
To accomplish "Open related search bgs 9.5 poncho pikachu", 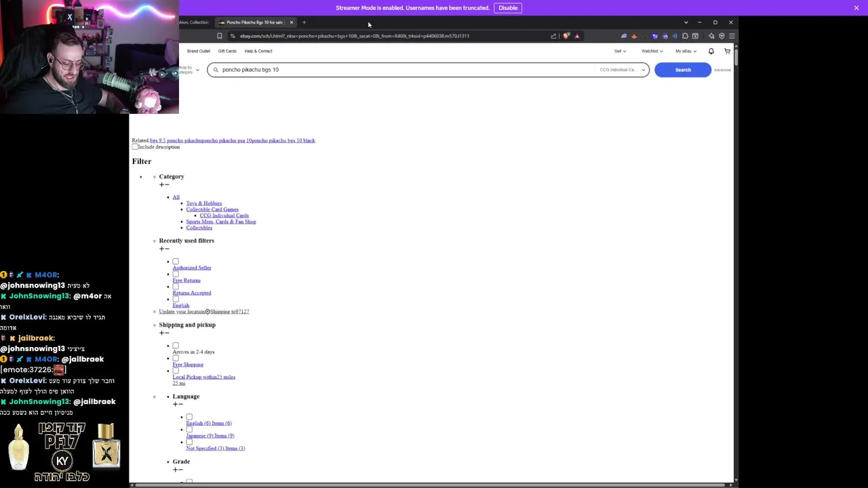I will (x=175, y=140).
